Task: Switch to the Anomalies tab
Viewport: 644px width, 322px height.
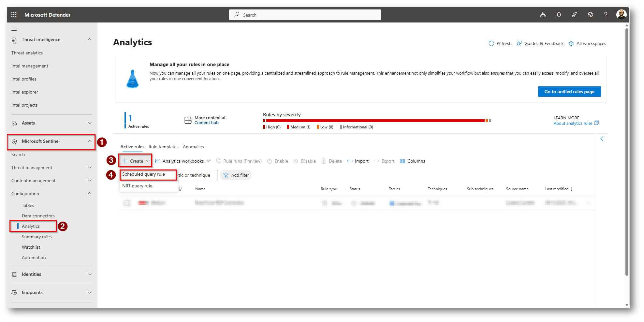Action: [x=193, y=147]
